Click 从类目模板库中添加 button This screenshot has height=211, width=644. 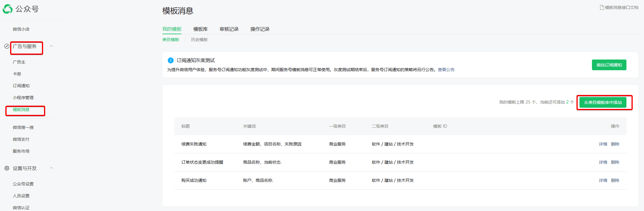603,102
